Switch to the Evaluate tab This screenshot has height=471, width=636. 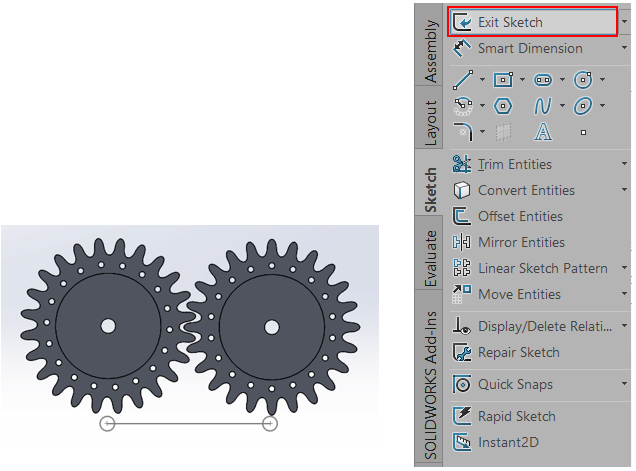pos(429,252)
